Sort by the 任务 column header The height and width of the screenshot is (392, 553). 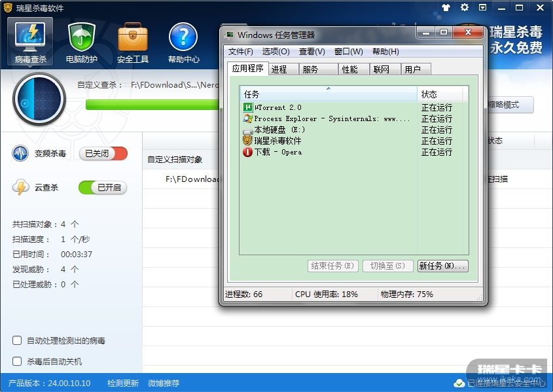coord(329,94)
